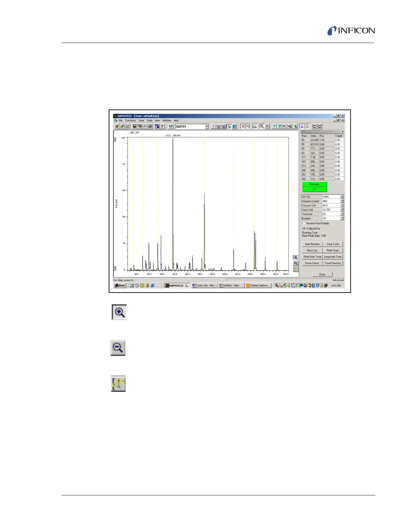Switch to Tune1.doc taskbar window

(x=205, y=285)
